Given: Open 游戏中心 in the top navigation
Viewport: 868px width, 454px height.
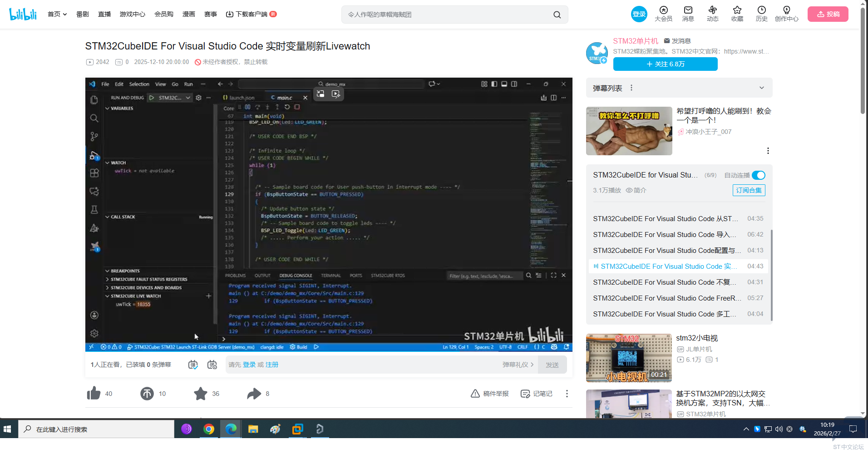Looking at the screenshot, I should tap(132, 14).
